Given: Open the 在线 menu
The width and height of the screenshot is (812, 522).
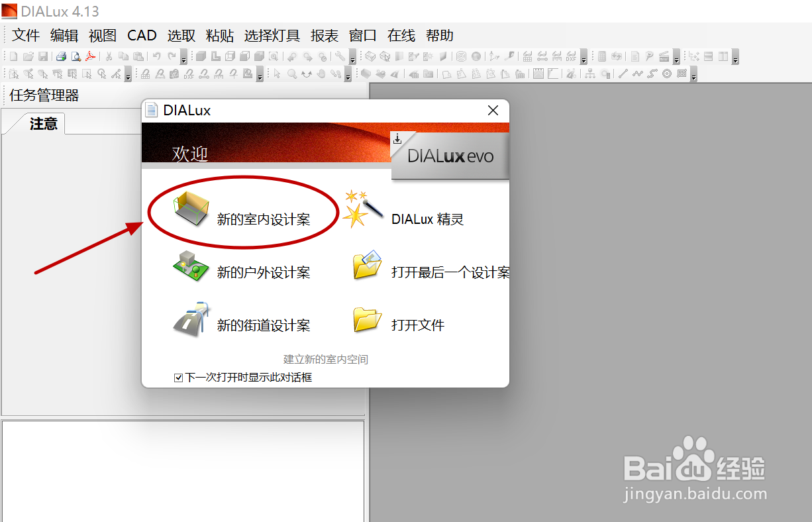Looking at the screenshot, I should coord(401,35).
